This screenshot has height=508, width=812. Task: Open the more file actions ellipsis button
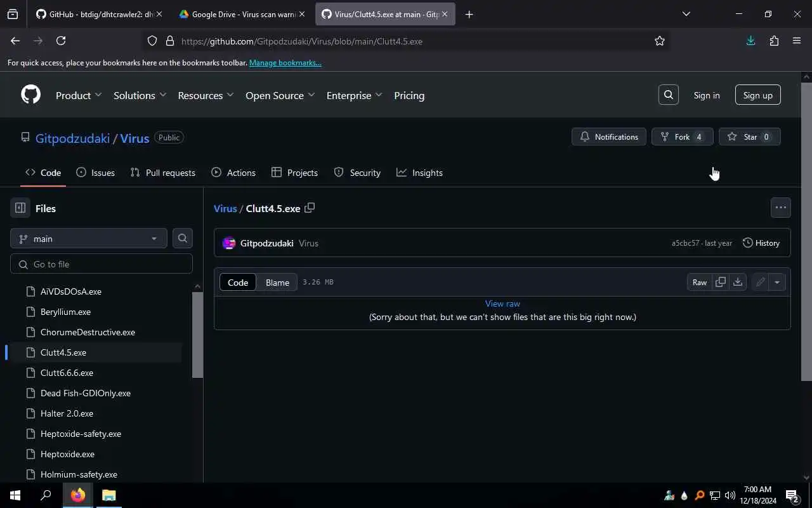click(x=780, y=208)
